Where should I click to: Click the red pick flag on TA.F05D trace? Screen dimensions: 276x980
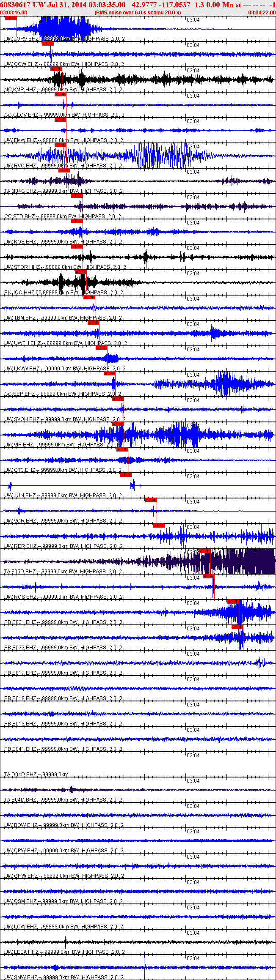[204, 551]
